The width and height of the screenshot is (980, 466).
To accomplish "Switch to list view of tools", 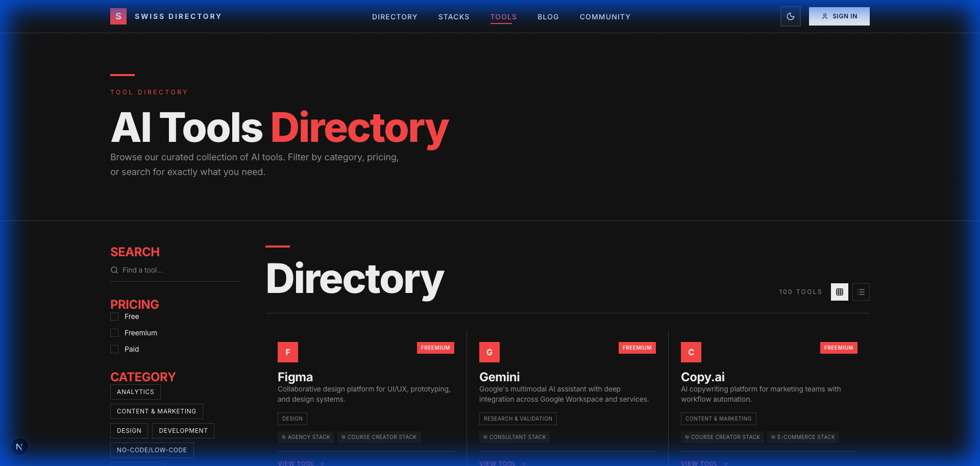I will (861, 291).
